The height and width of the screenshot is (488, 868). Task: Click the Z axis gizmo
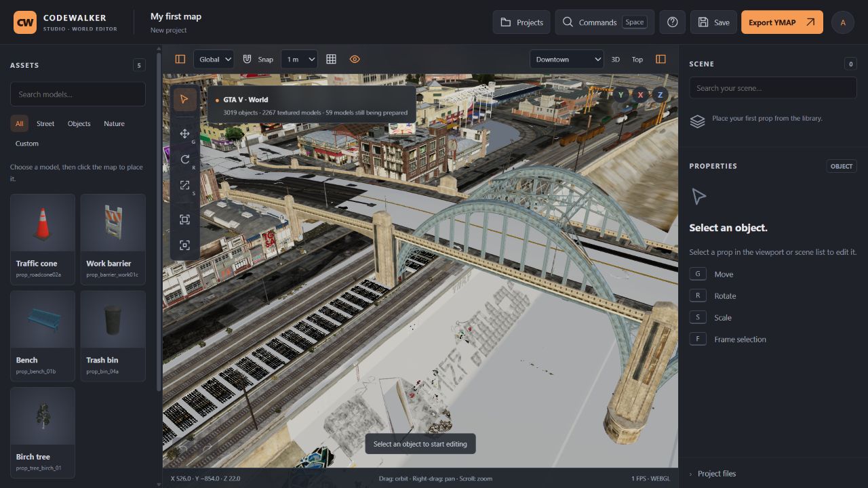click(660, 95)
